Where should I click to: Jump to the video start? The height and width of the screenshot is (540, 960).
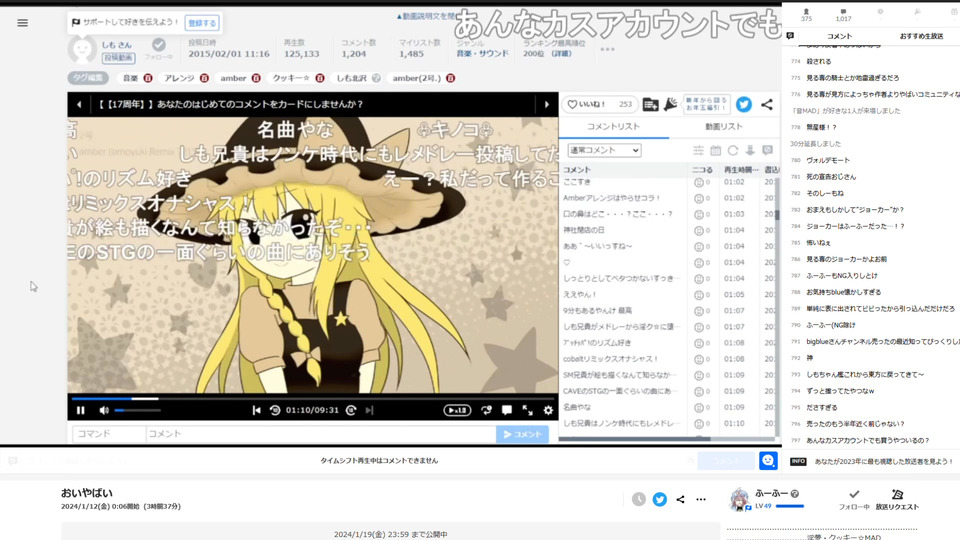257,410
